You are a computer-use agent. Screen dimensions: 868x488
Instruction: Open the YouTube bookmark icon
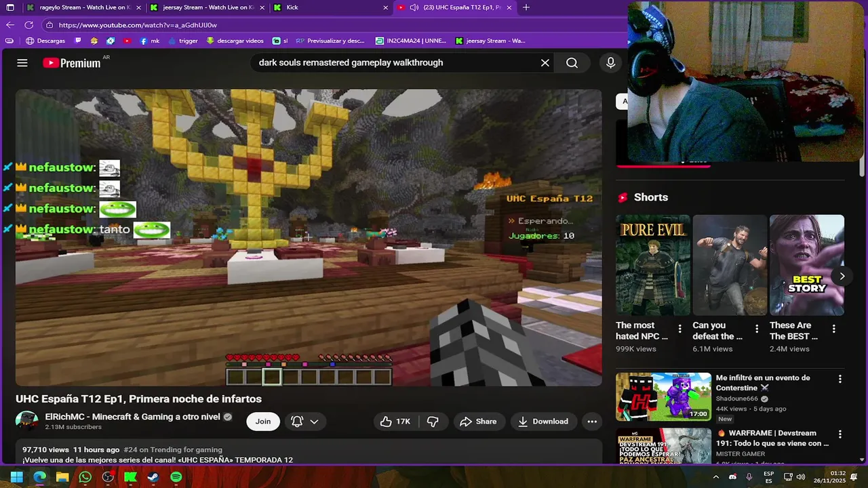(x=127, y=41)
